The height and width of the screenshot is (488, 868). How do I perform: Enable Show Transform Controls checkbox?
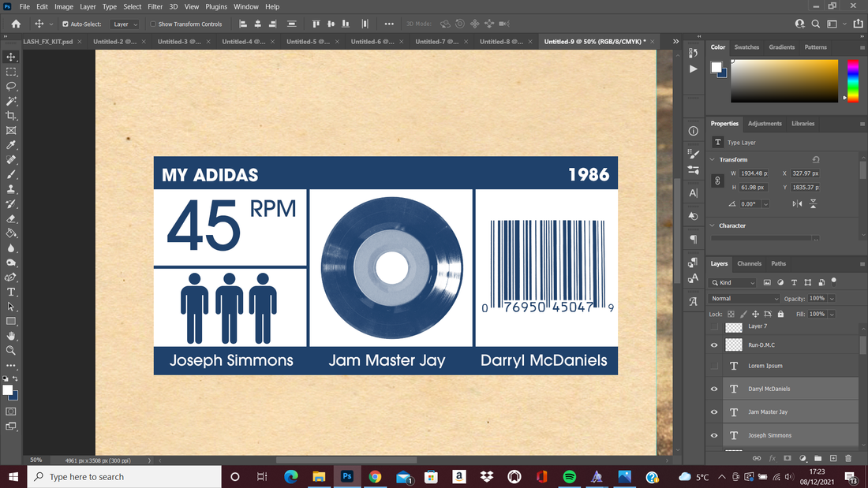[x=153, y=24]
